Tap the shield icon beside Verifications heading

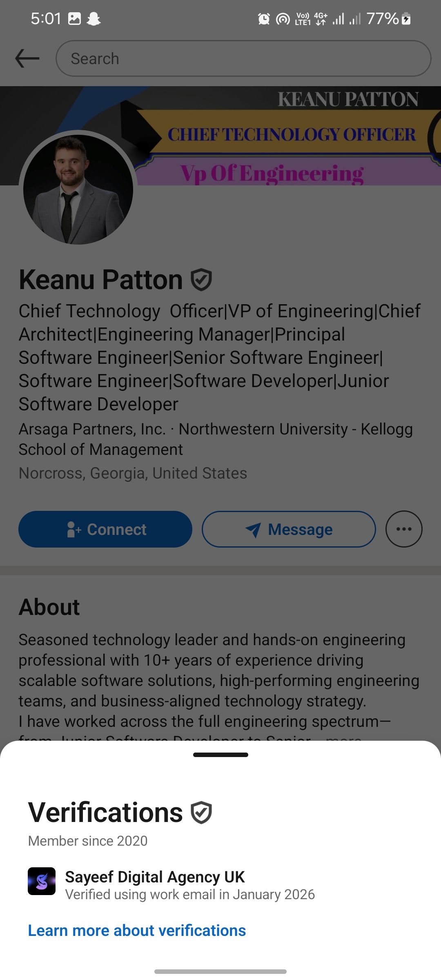point(201,813)
